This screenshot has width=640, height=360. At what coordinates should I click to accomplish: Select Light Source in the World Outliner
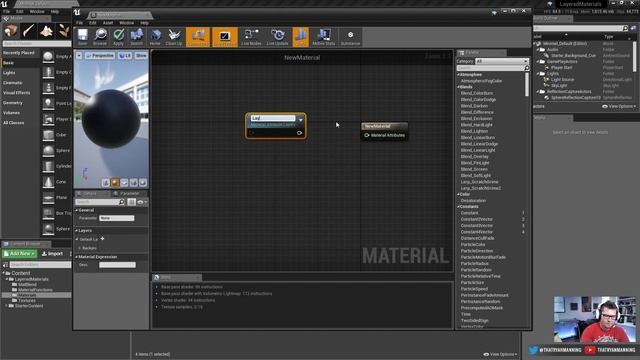(562, 80)
